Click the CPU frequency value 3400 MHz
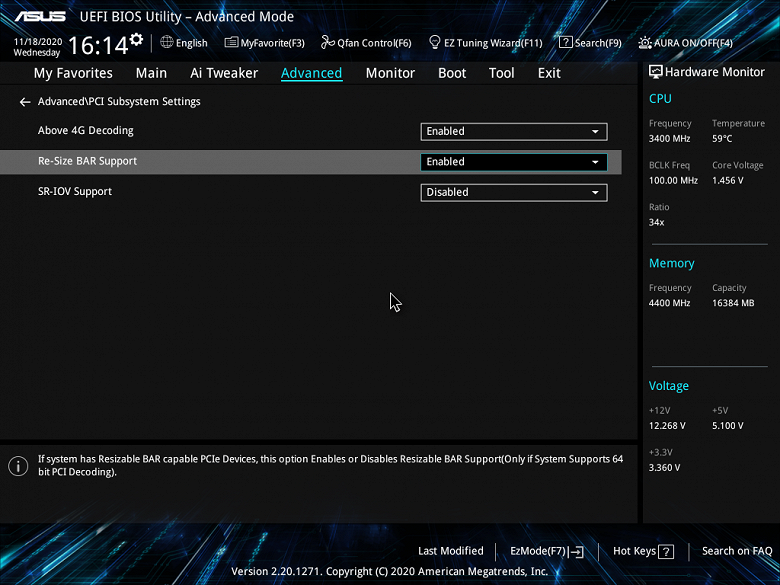Image resolution: width=780 pixels, height=585 pixels. tap(669, 139)
